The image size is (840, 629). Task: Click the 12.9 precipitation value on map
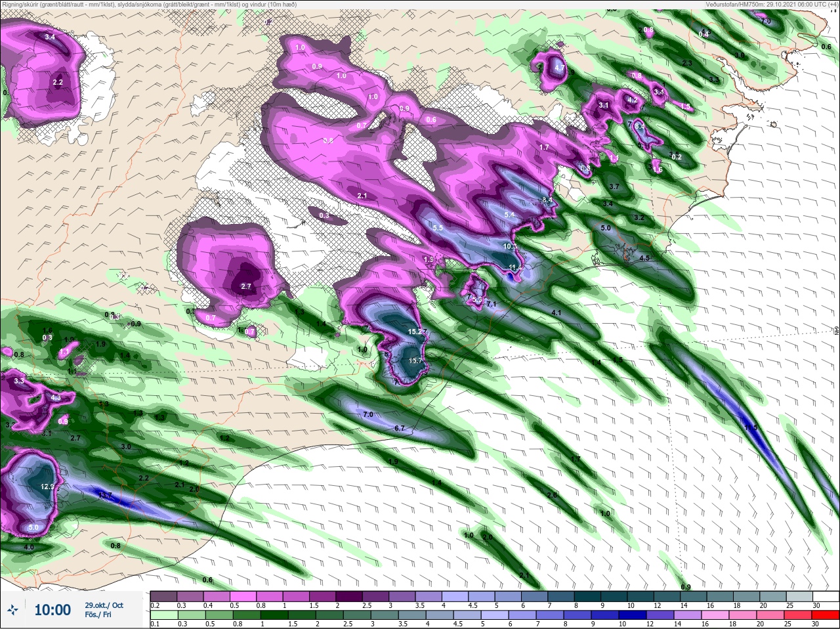[x=48, y=487]
